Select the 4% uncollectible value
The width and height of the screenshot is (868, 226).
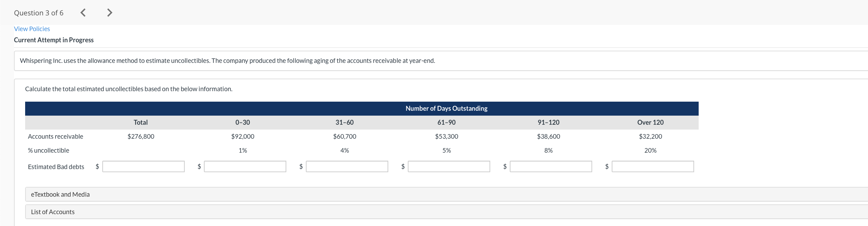point(345,151)
